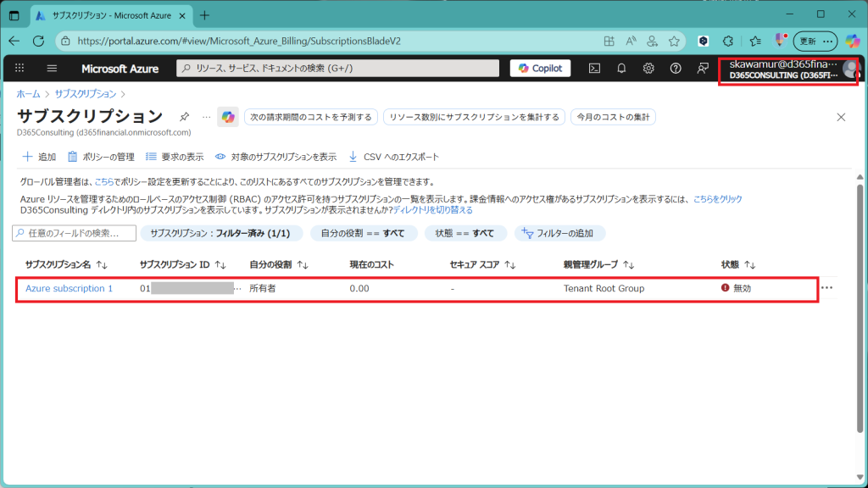868x488 pixels.
Task: Open the Azure subscription 1 link
Action: click(x=69, y=288)
